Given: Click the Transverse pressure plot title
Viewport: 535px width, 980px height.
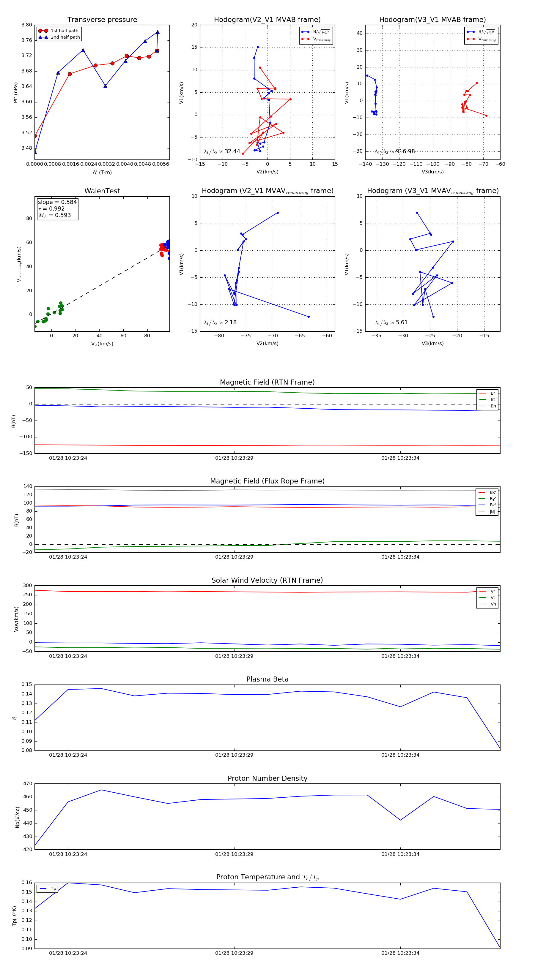Looking at the screenshot, I should [102, 20].
